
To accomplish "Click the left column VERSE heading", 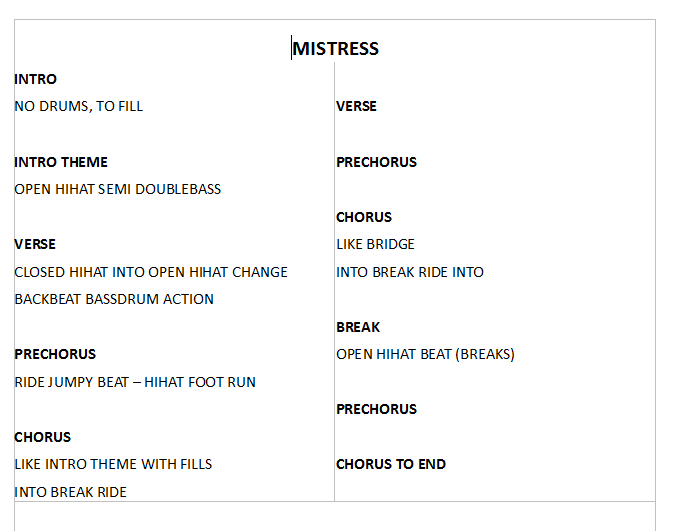I will point(35,244).
